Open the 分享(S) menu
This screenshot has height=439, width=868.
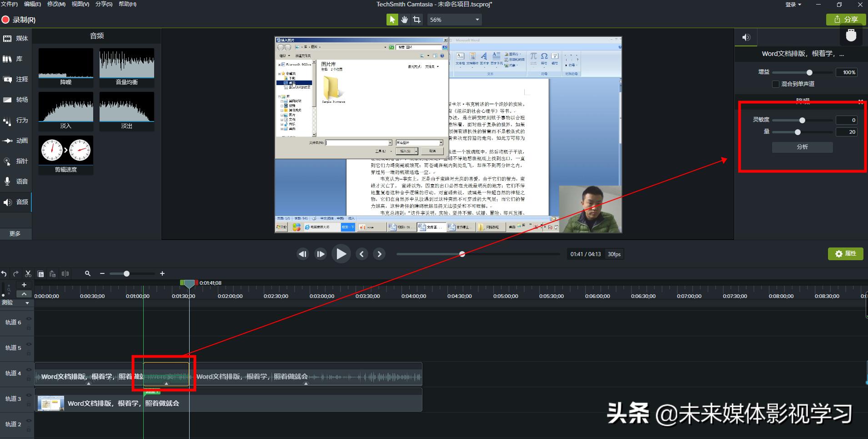click(x=104, y=4)
